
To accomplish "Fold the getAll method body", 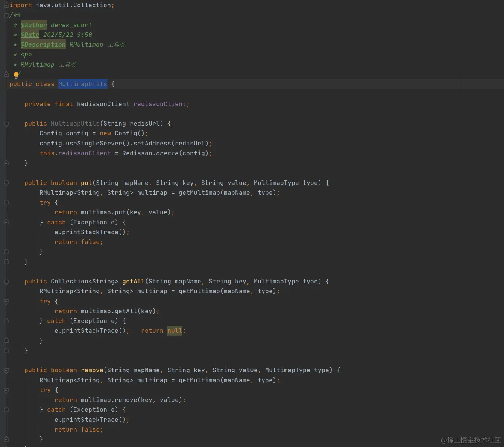I will click(6, 282).
